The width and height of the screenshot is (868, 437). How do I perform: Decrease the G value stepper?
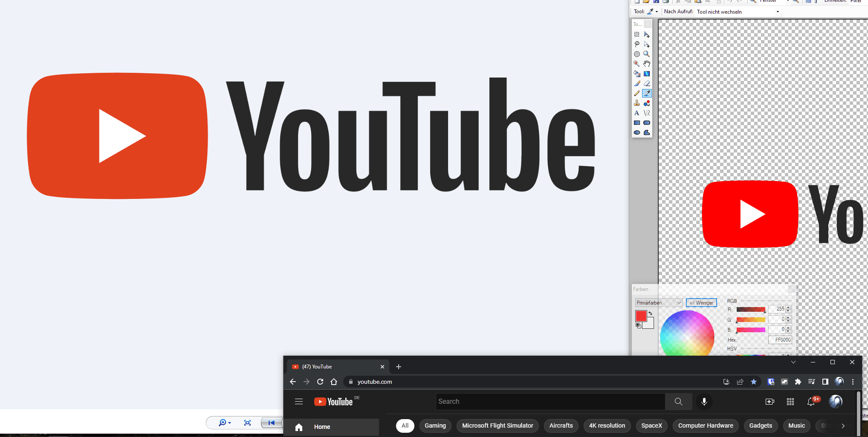click(x=788, y=321)
